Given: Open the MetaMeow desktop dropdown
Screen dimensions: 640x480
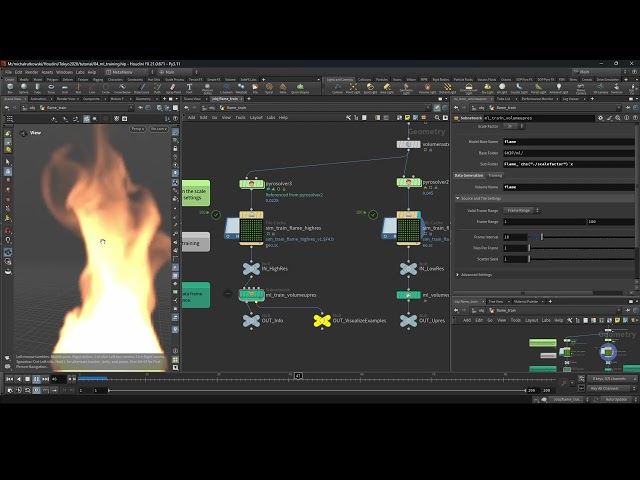Looking at the screenshot, I should pos(130,72).
